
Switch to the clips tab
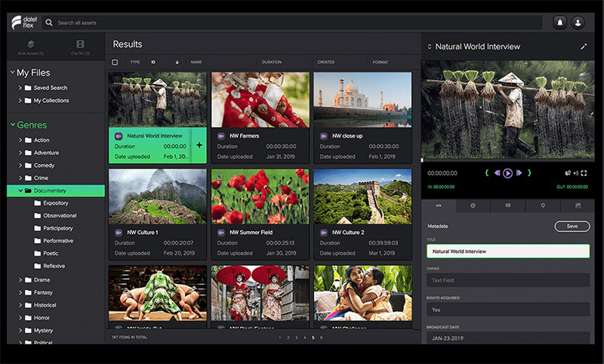(578, 205)
